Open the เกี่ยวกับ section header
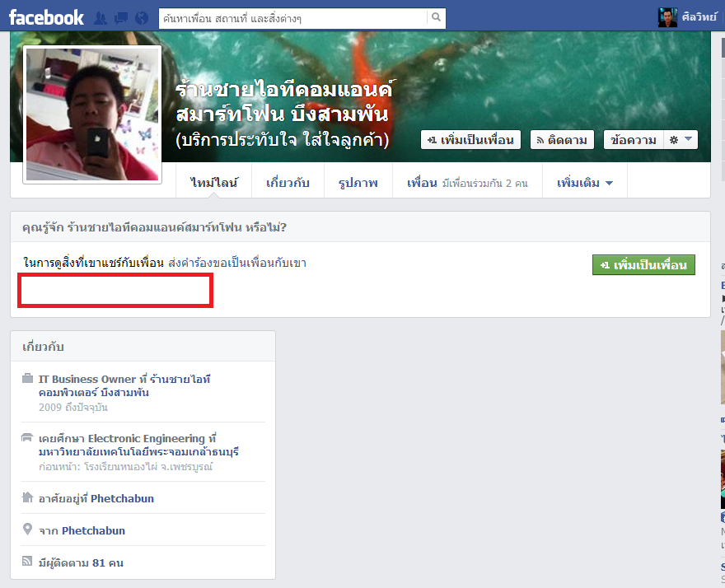The width and height of the screenshot is (725, 588). click(x=43, y=346)
